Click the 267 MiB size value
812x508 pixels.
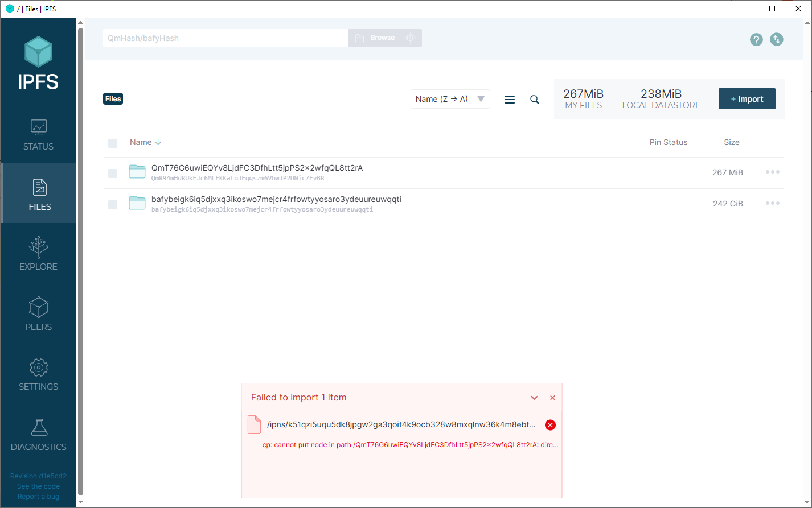point(728,172)
